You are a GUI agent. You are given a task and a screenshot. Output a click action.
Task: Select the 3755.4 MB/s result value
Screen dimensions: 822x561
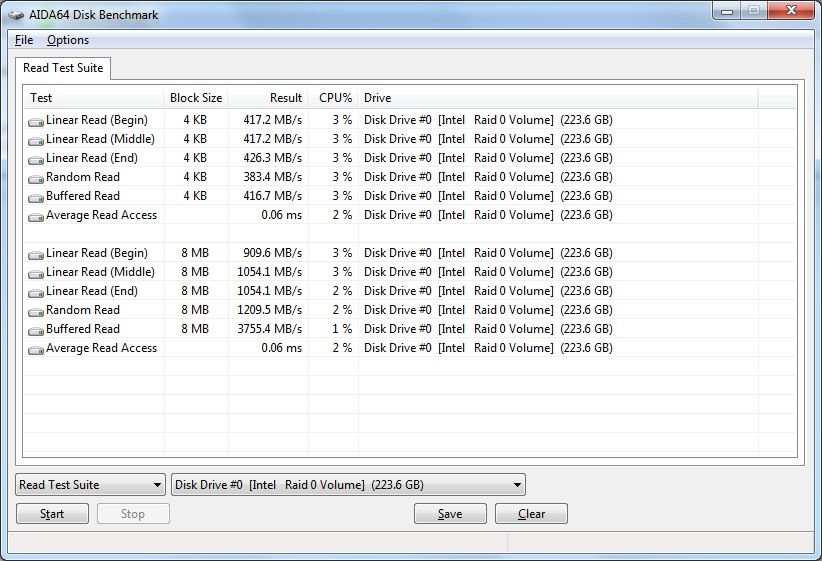pos(269,329)
